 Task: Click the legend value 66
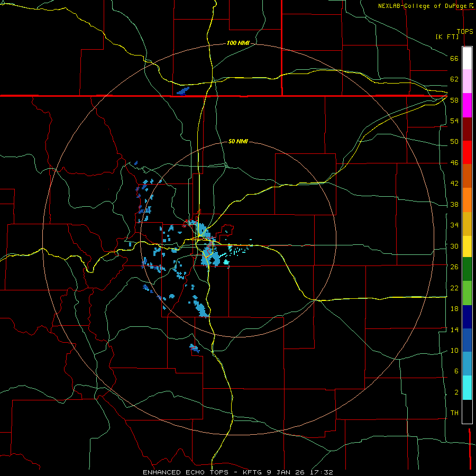[454, 58]
